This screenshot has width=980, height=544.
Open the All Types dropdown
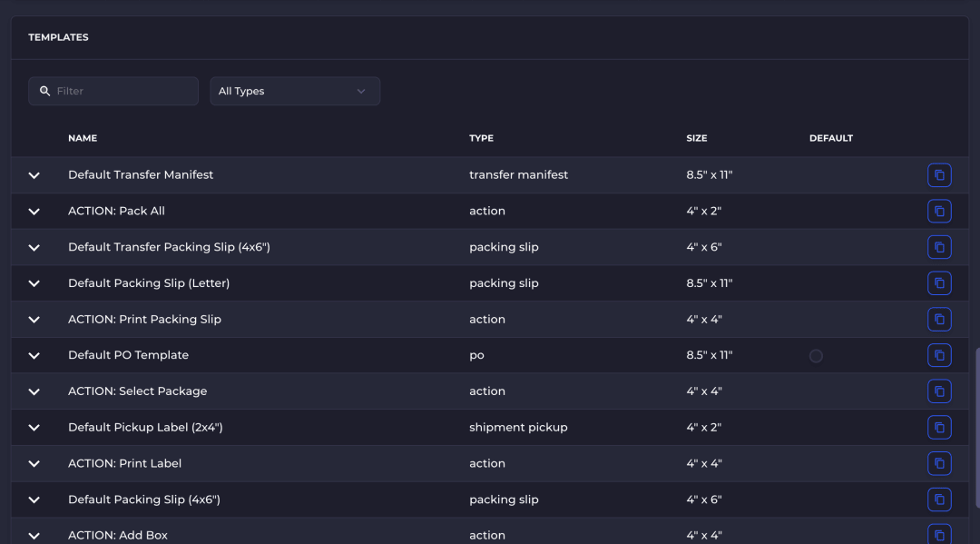(x=295, y=92)
